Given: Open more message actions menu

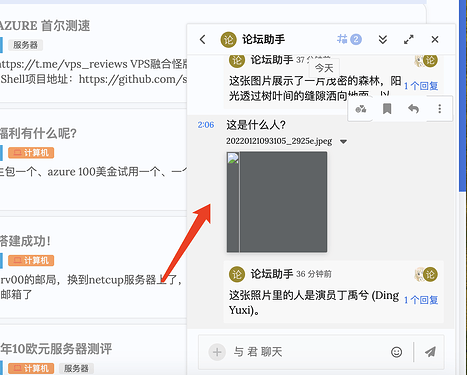Looking at the screenshot, I should coord(440,109).
